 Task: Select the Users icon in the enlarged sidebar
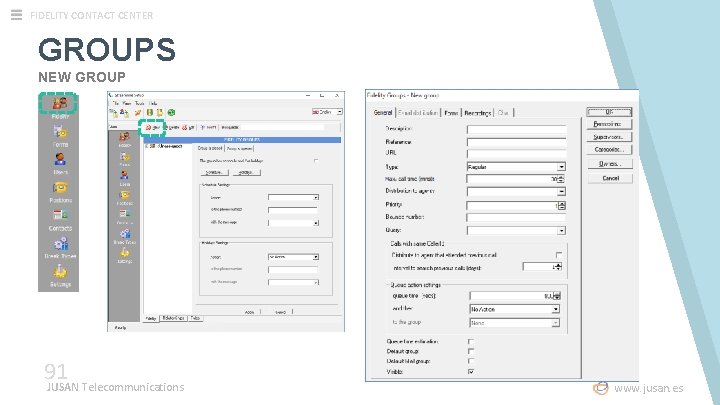coord(60,159)
